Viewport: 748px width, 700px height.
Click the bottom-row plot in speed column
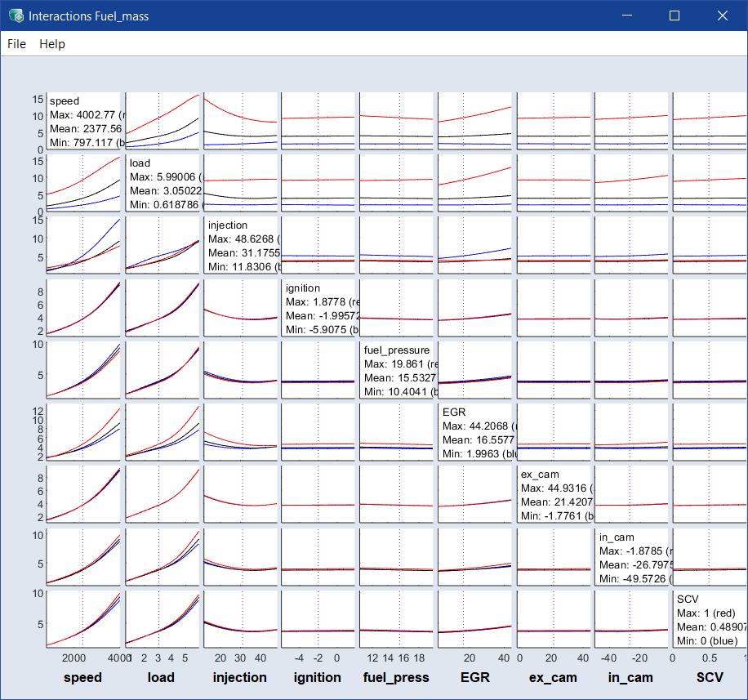(x=83, y=619)
